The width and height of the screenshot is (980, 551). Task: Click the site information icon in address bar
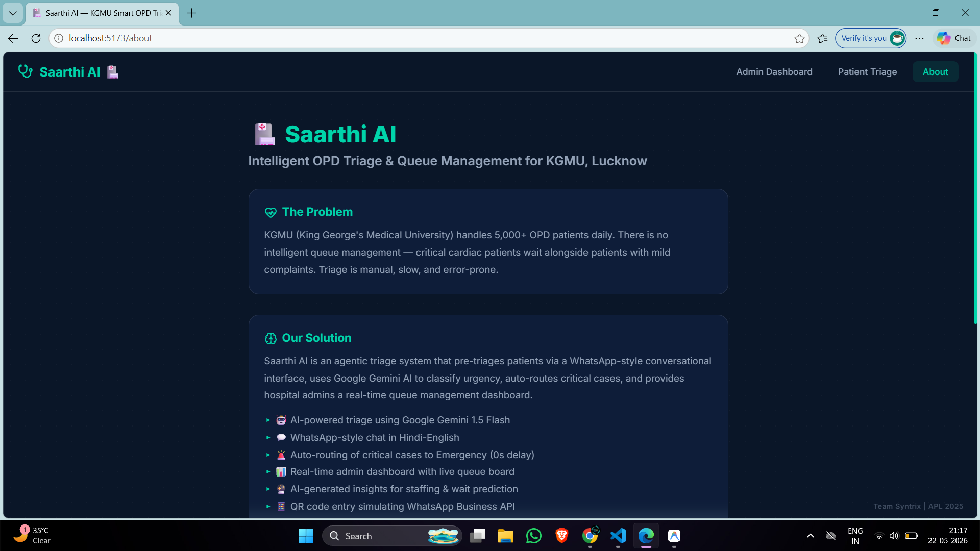(x=59, y=38)
